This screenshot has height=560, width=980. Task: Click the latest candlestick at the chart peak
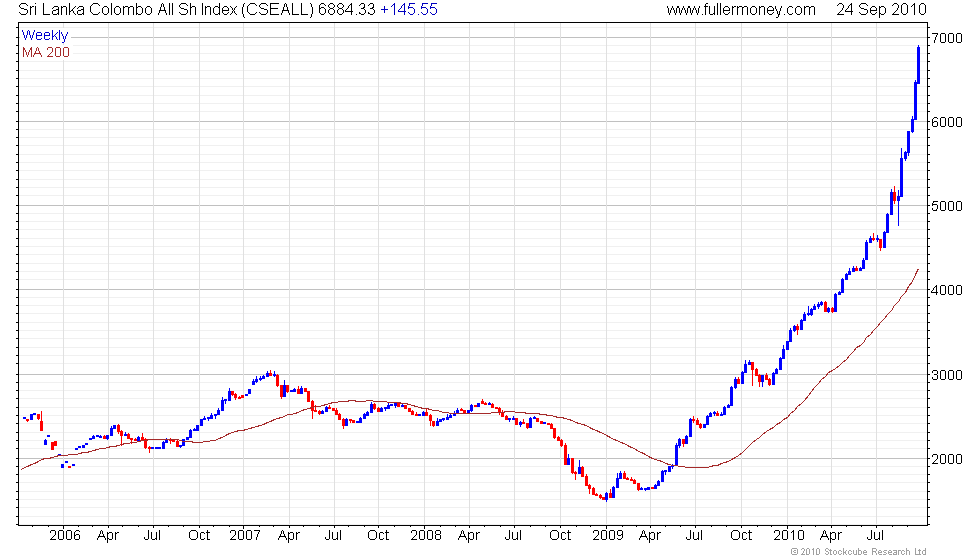point(918,64)
